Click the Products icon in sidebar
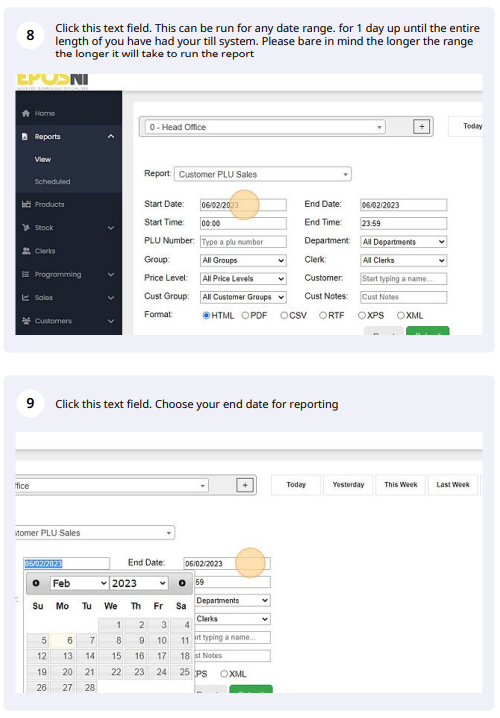The image size is (500, 718). pos(26,204)
